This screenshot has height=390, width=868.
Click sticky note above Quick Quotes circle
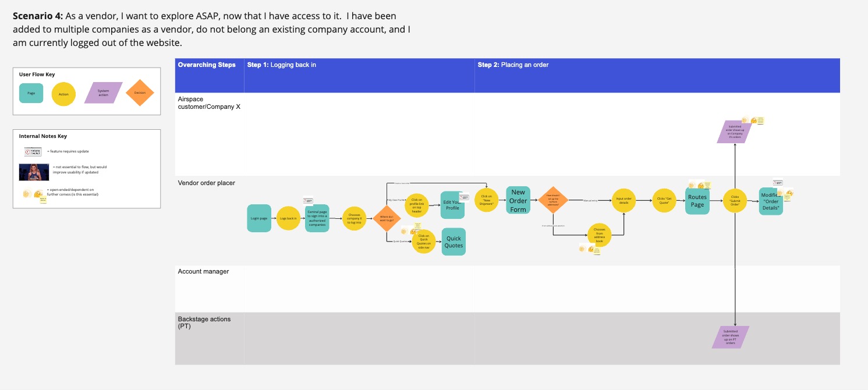pos(418,226)
